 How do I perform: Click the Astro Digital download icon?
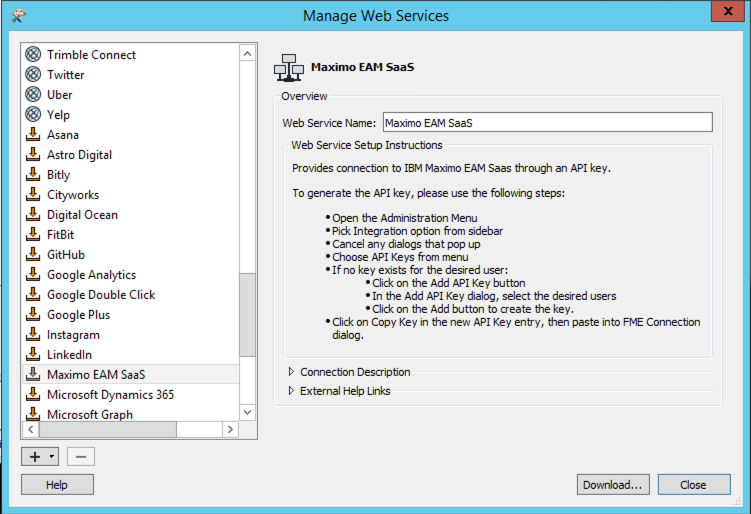click(x=33, y=155)
